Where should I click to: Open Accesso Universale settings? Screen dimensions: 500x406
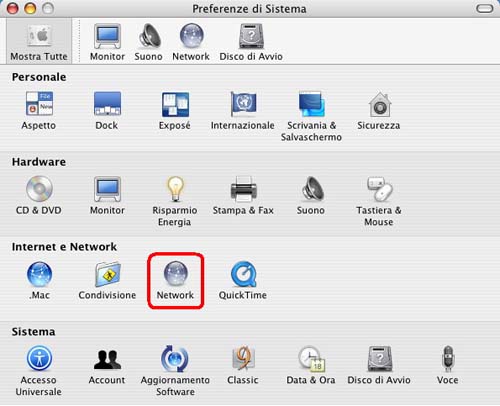coord(39,371)
